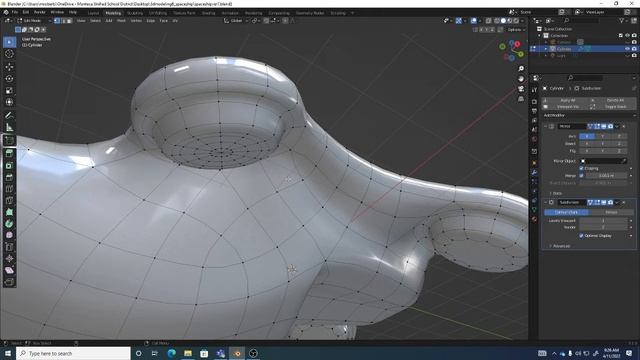Viewport: 640px width, 360px height.
Task: Select the Knife tool
Action: pos(9,200)
